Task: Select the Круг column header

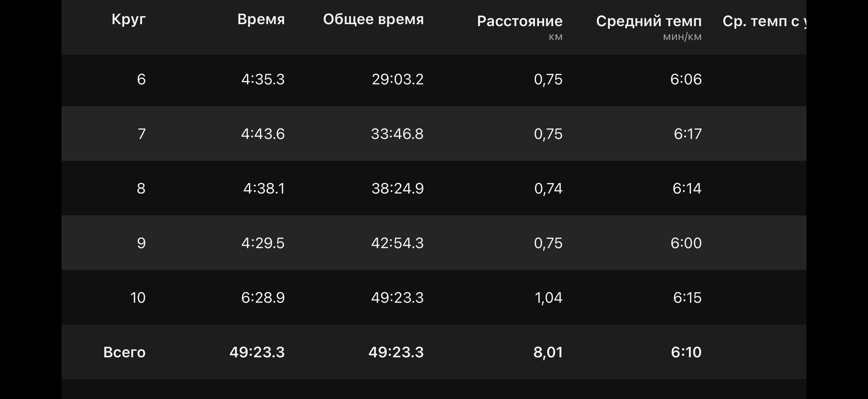Action: pyautogui.click(x=128, y=20)
